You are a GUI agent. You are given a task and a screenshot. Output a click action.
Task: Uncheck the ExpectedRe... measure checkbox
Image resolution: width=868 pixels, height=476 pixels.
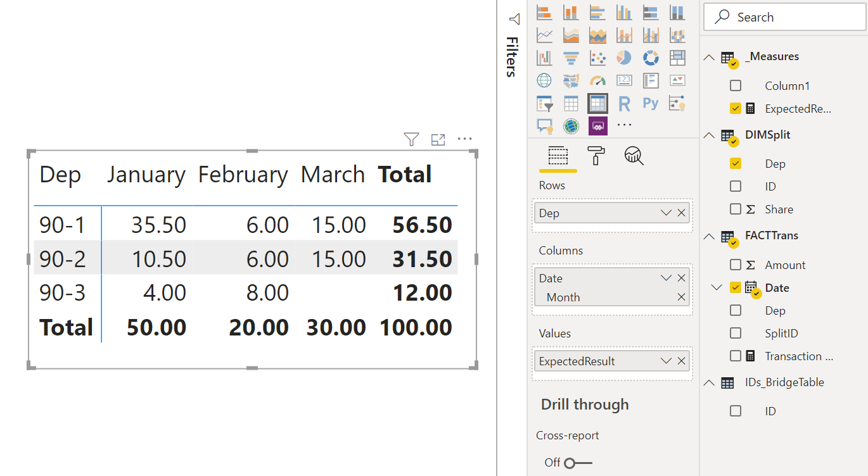click(x=736, y=108)
